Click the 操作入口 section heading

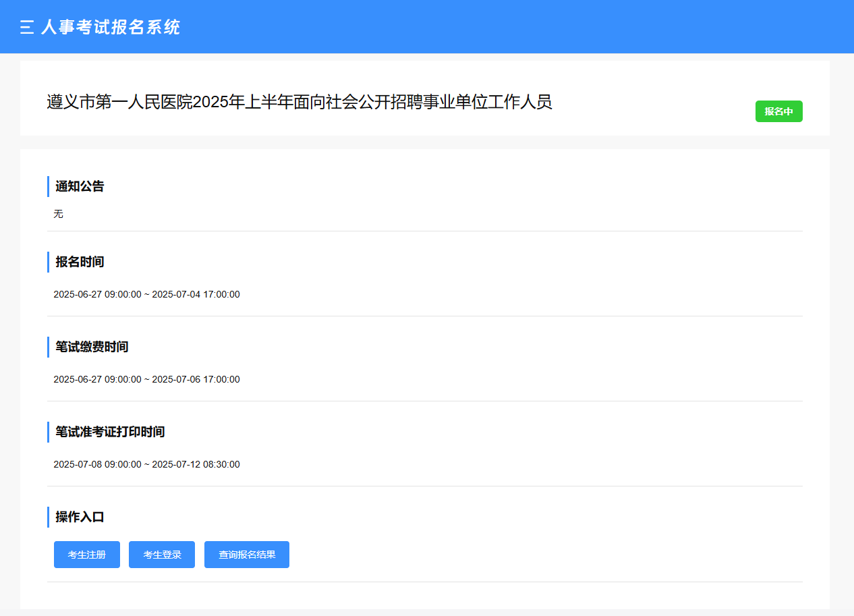[x=80, y=517]
